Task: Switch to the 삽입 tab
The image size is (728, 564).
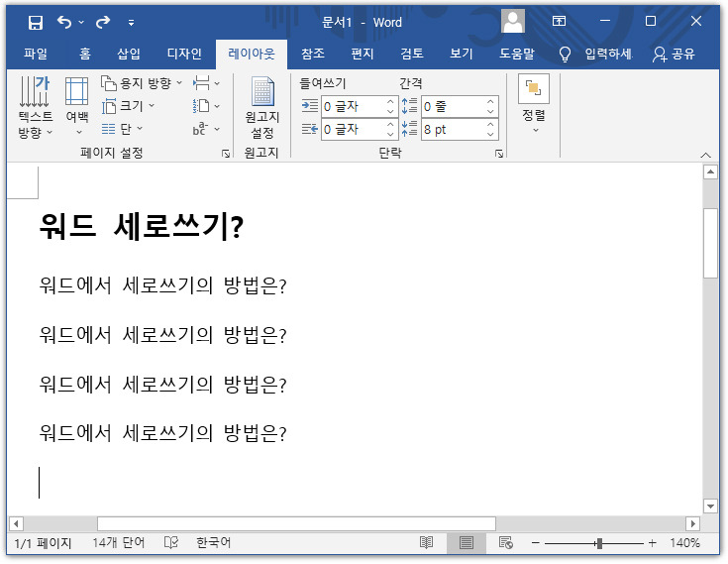Action: (x=129, y=54)
